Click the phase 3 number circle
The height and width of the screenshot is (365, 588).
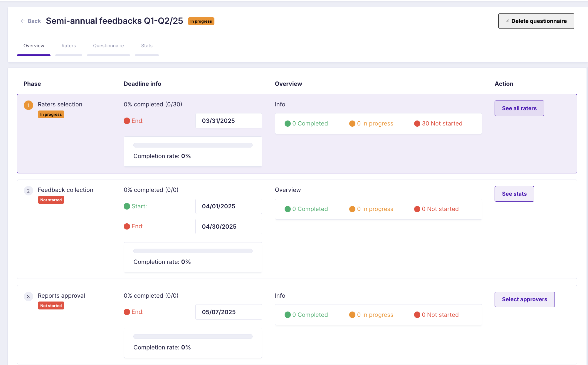[x=28, y=296]
